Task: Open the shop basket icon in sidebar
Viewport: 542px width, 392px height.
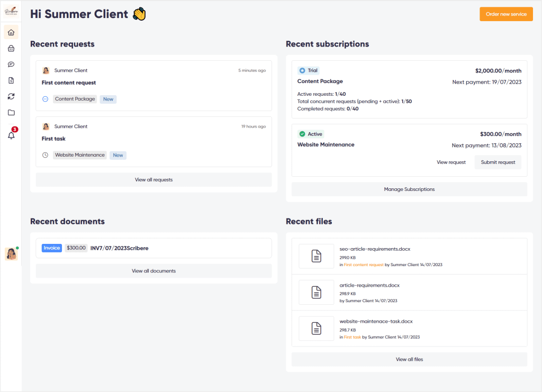Action: click(x=11, y=48)
